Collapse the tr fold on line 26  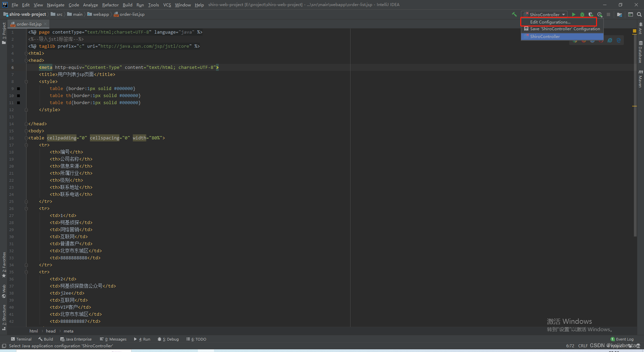tap(26, 209)
